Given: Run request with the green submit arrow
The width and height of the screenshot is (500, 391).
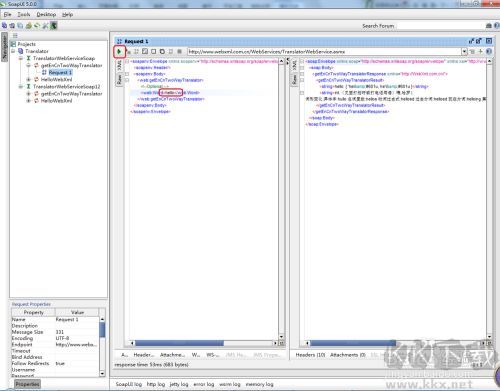Looking at the screenshot, I should tap(119, 52).
